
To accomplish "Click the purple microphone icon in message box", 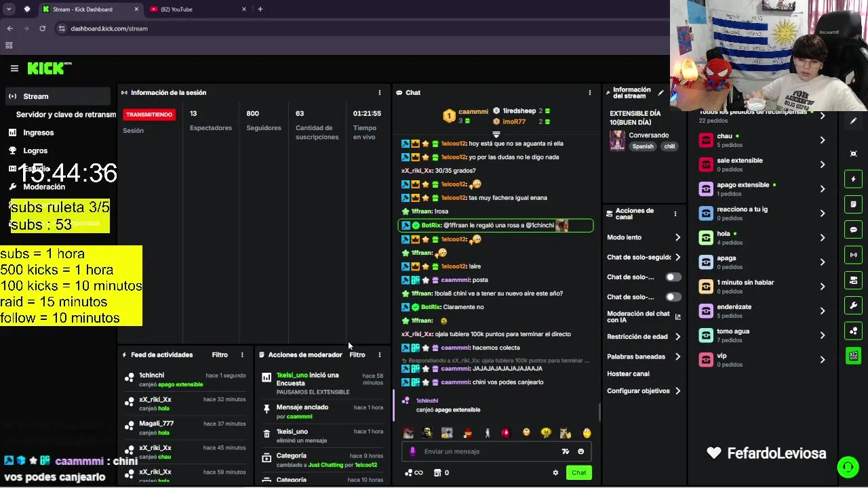I will [412, 451].
